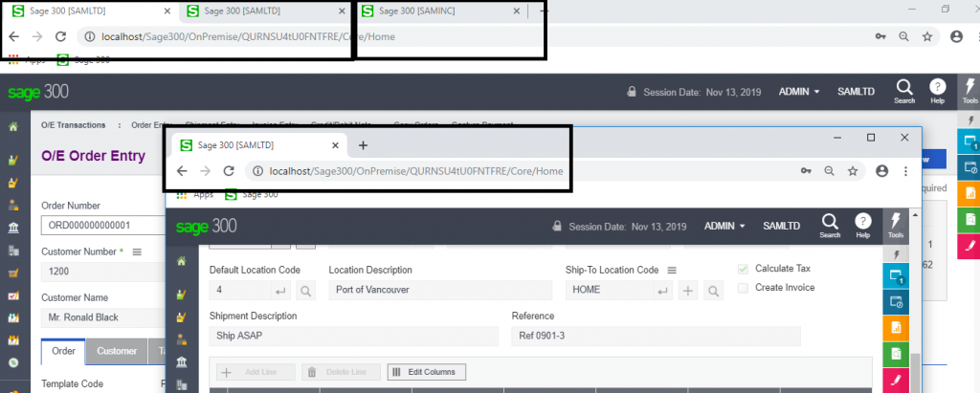
Task: Open bank building module in back window sidebar
Action: pos(13,228)
